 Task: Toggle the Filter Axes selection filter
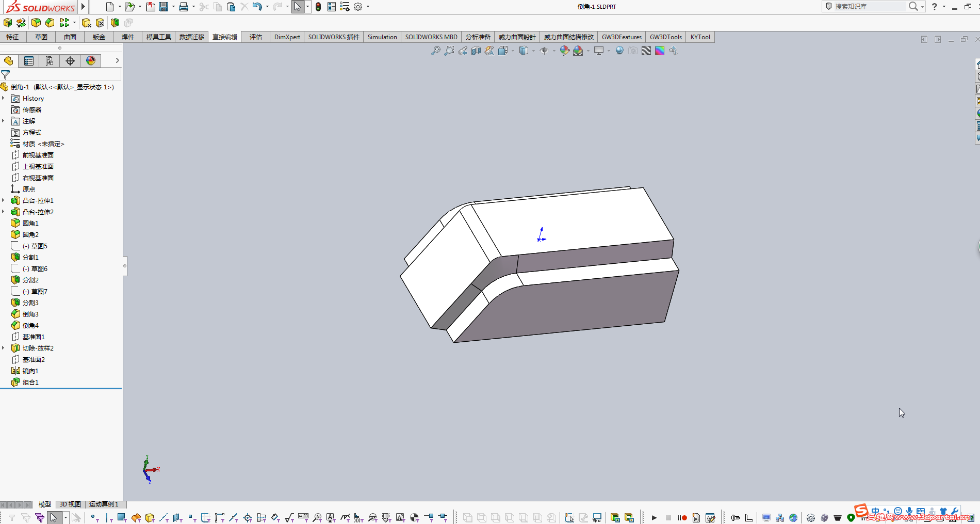[x=164, y=517]
